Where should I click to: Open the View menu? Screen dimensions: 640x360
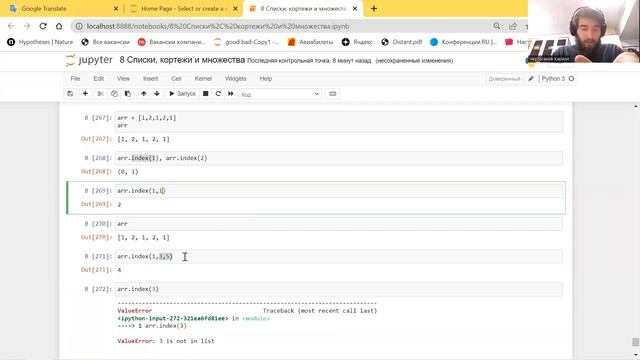pyautogui.click(x=123, y=79)
